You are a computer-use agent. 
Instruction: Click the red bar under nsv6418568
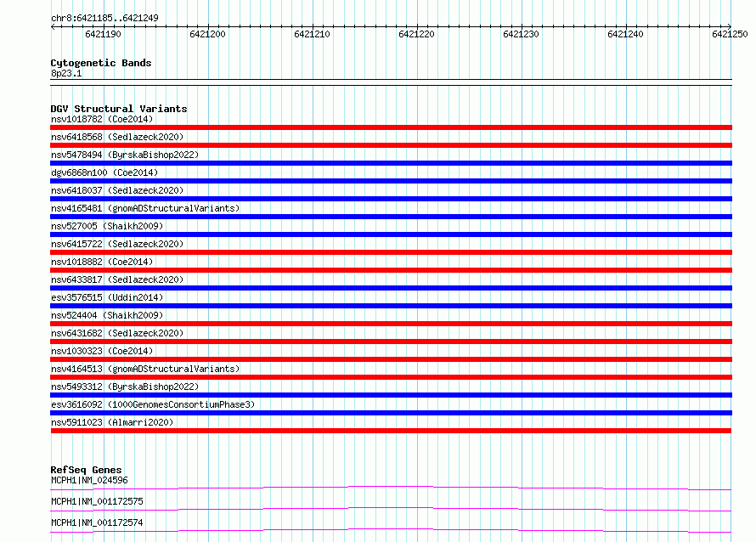tap(391, 145)
